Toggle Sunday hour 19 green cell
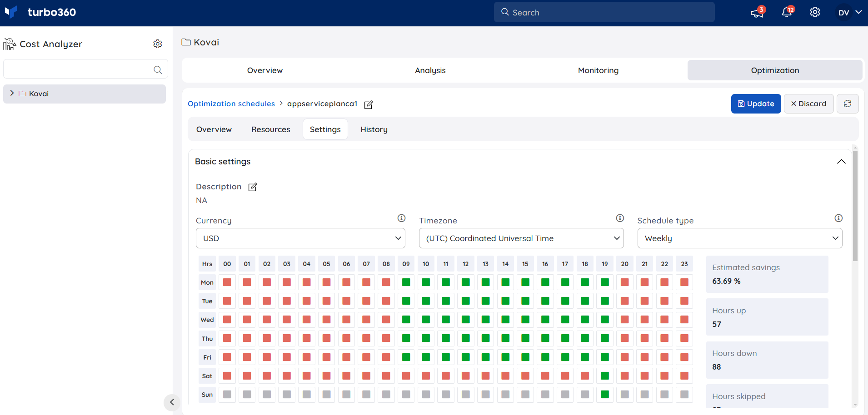This screenshot has width=868, height=415. pos(605,395)
